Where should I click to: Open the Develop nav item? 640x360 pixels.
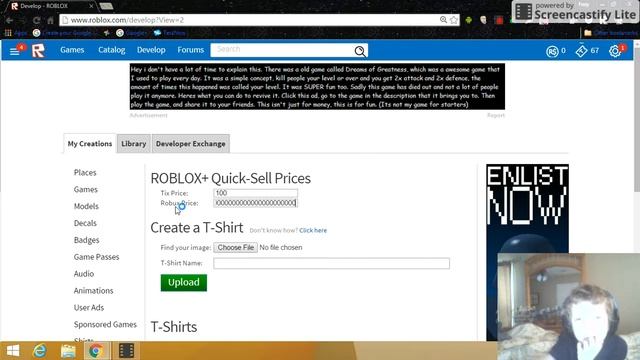[x=151, y=50]
